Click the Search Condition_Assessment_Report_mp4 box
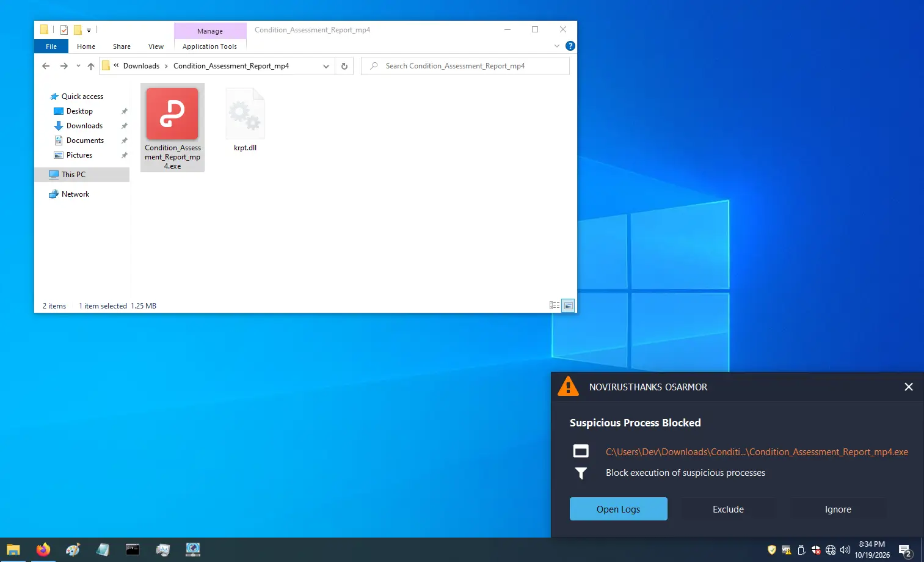The height and width of the screenshot is (562, 924). pos(465,66)
